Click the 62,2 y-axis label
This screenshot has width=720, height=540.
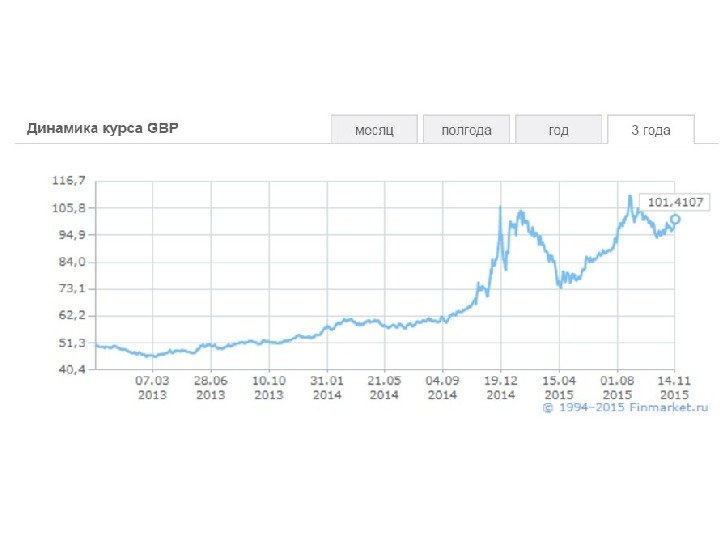point(70,315)
